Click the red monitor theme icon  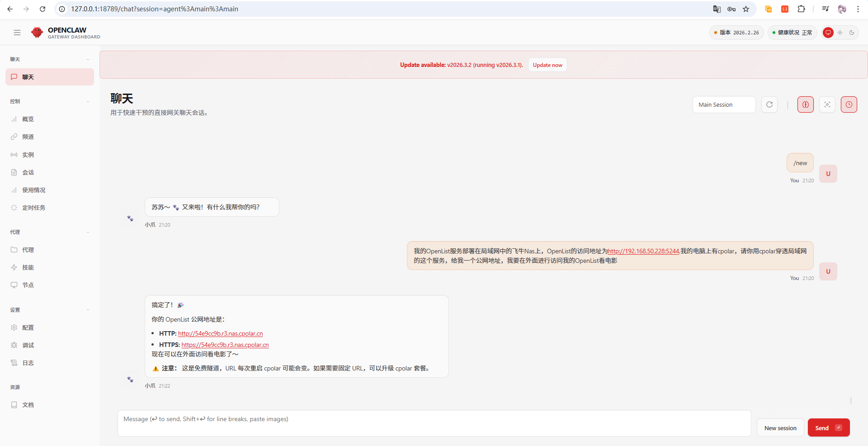pos(828,33)
